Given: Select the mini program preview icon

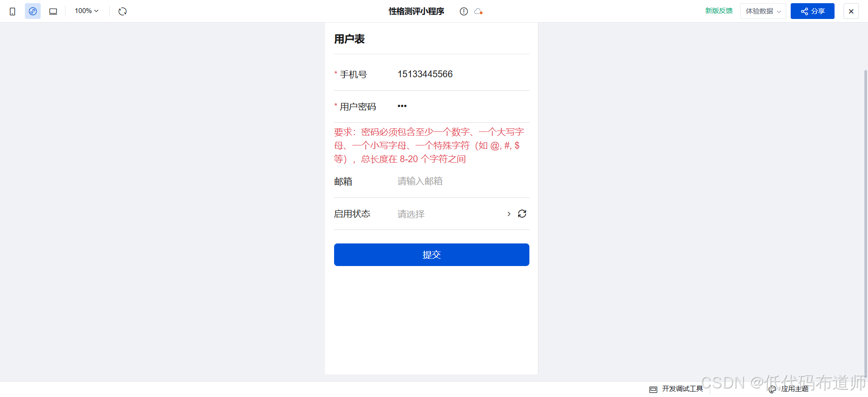Looking at the screenshot, I should (x=33, y=11).
